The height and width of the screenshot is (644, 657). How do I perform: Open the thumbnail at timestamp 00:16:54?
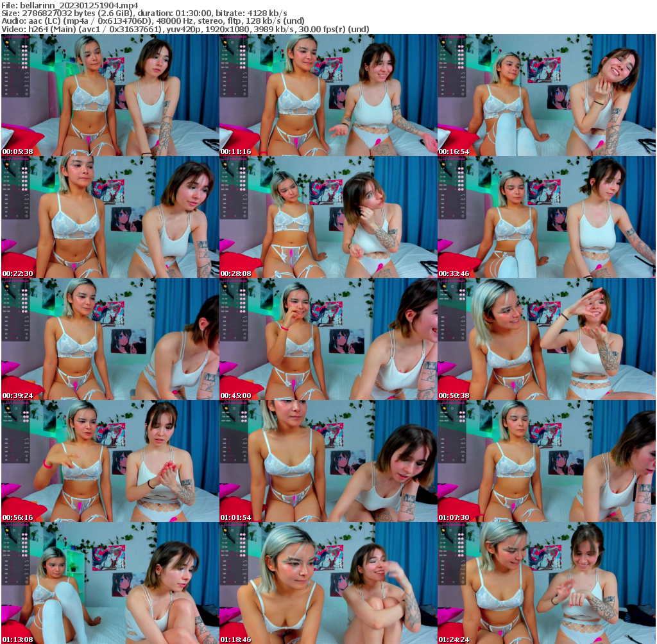[547, 96]
